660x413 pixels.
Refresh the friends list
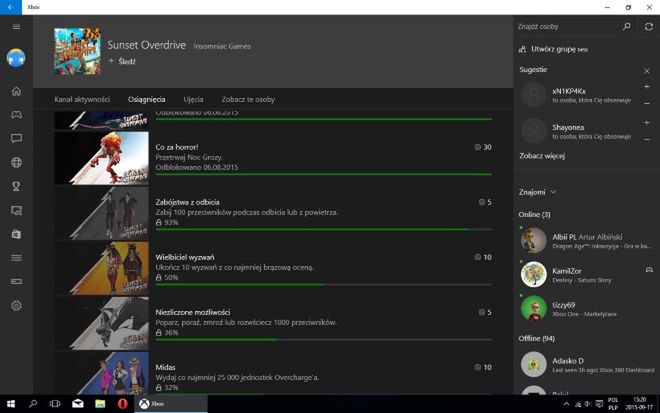[649, 27]
